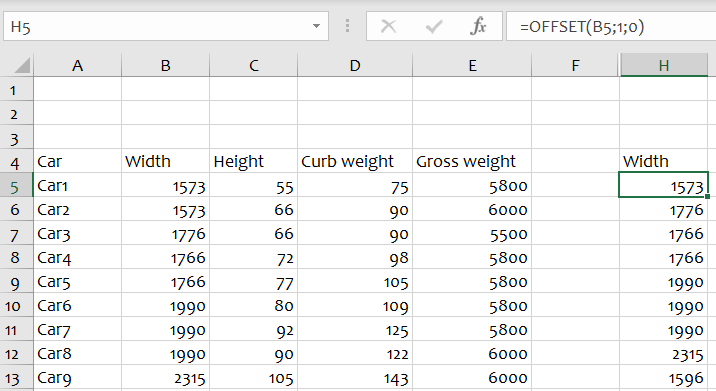Click the formula bar with OFFSET formula
Image resolution: width=716 pixels, height=391 pixels.
coord(611,26)
